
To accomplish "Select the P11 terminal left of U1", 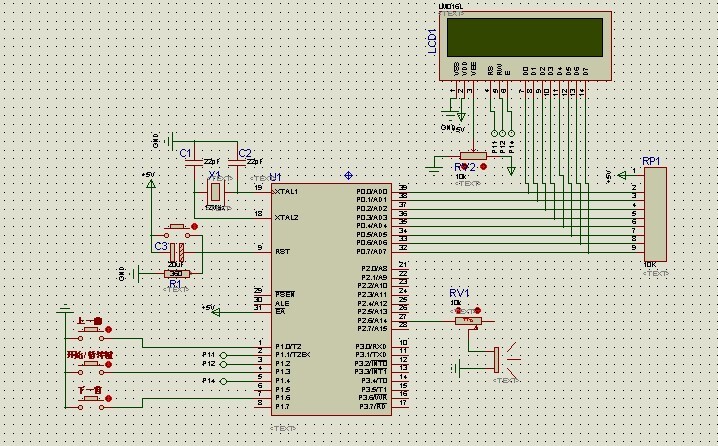I will [x=224, y=355].
